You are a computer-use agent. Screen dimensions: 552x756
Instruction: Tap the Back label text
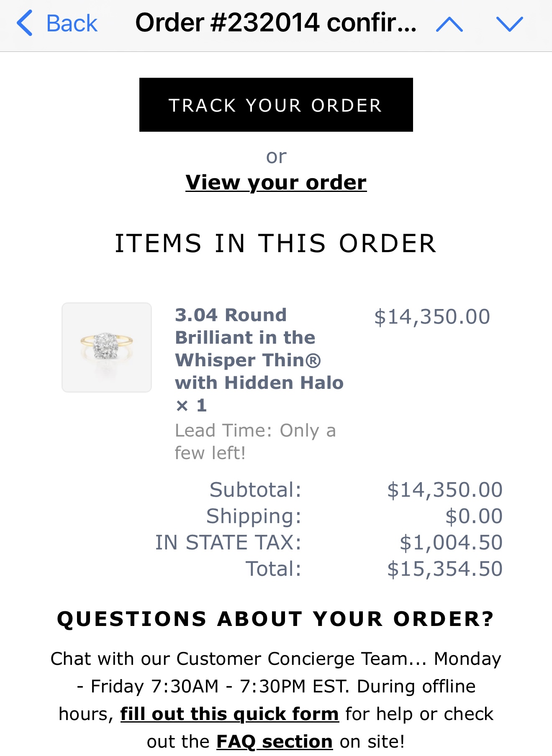pyautogui.click(x=72, y=23)
